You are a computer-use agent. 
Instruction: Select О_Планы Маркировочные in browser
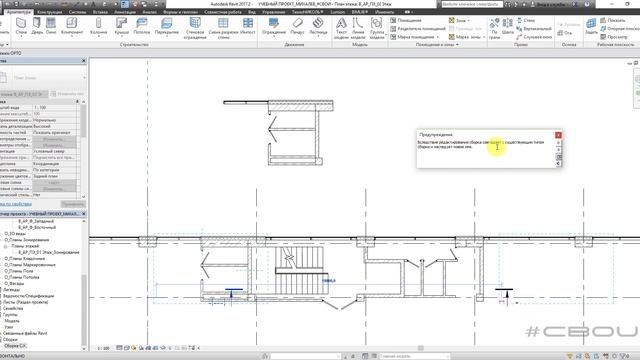pyautogui.click(x=30, y=265)
